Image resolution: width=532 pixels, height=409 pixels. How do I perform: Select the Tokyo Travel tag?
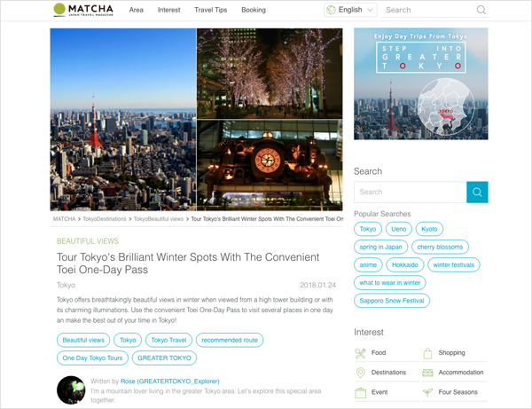tap(169, 340)
